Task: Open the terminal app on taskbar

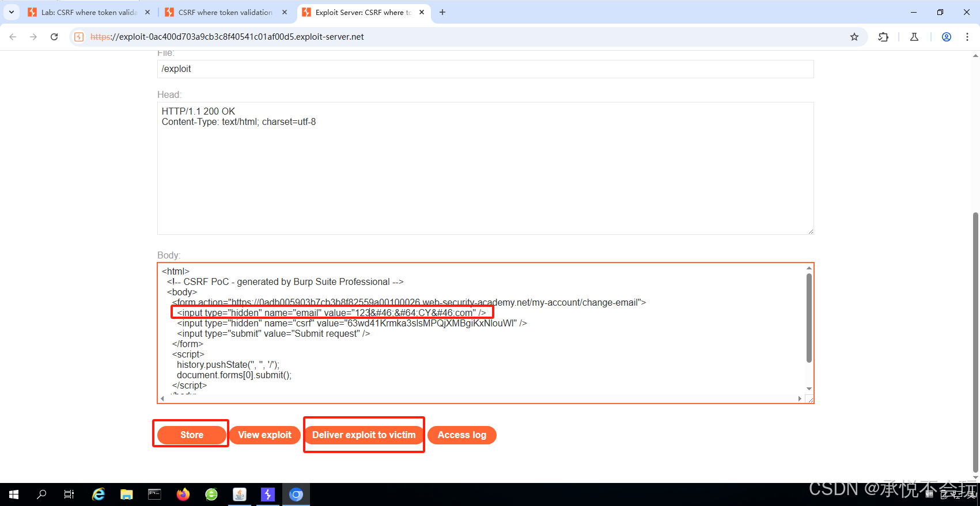Action: point(155,494)
